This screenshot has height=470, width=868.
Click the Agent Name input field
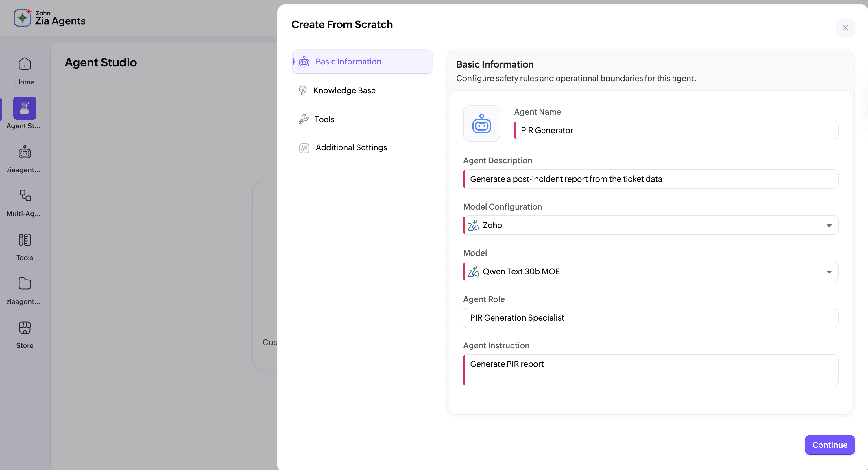pos(676,131)
